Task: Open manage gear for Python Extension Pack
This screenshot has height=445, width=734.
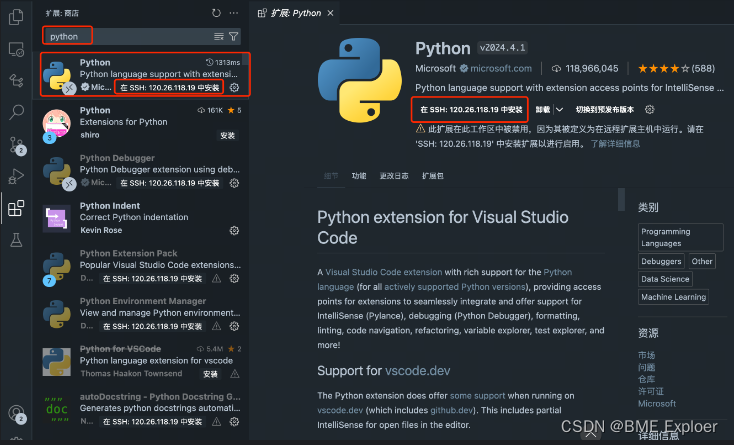Action: pos(234,278)
